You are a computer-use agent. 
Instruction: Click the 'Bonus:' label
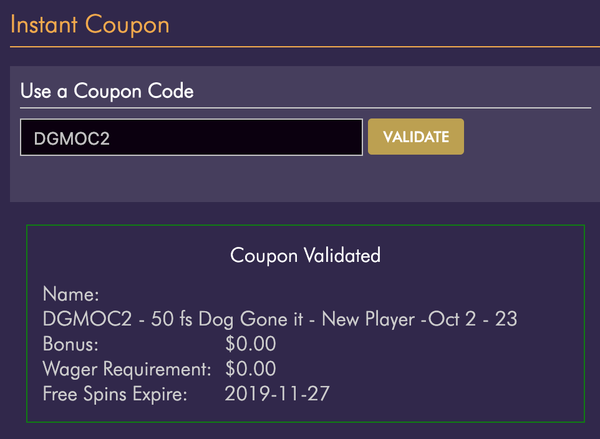tap(70, 344)
